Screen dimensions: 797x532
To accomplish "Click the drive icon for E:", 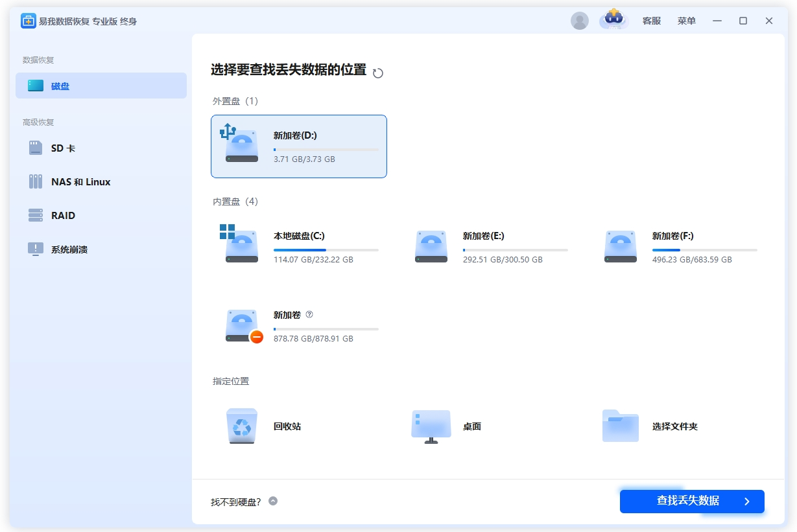I will pos(431,246).
